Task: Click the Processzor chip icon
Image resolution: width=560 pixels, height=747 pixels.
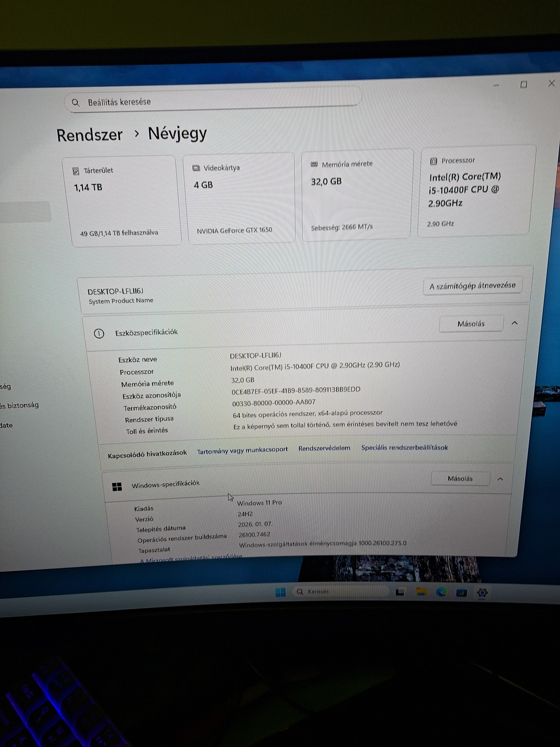Action: click(x=433, y=161)
